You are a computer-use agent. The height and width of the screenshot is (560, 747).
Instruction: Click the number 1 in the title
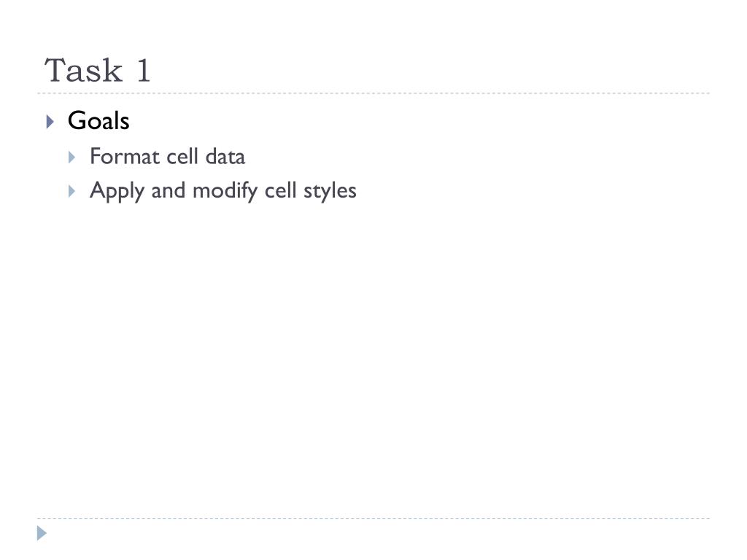click(x=144, y=71)
